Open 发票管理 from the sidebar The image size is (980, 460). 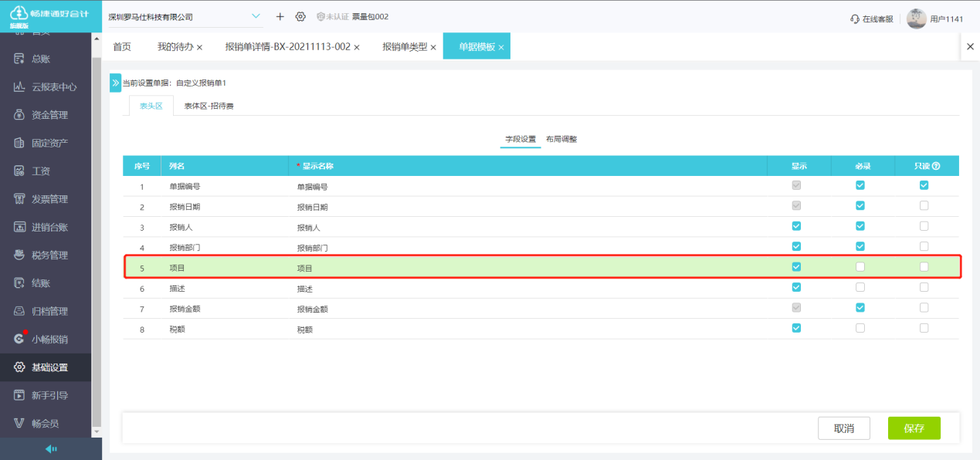pos(49,199)
